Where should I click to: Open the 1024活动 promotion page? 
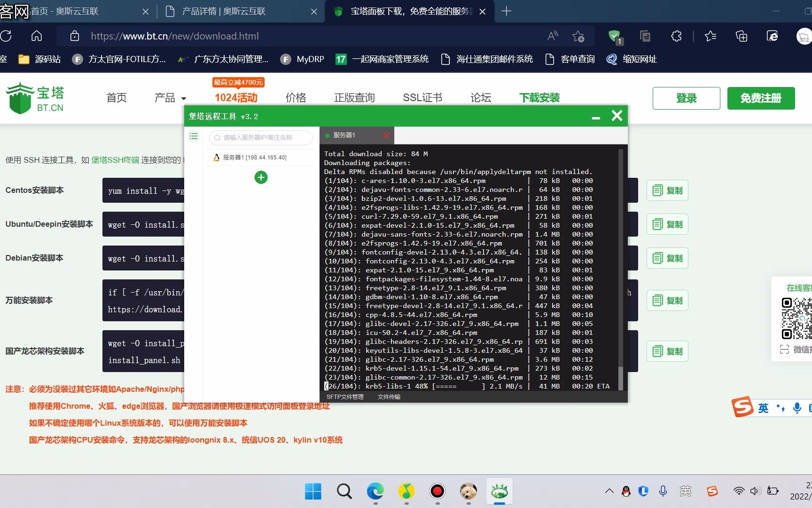[x=236, y=98]
